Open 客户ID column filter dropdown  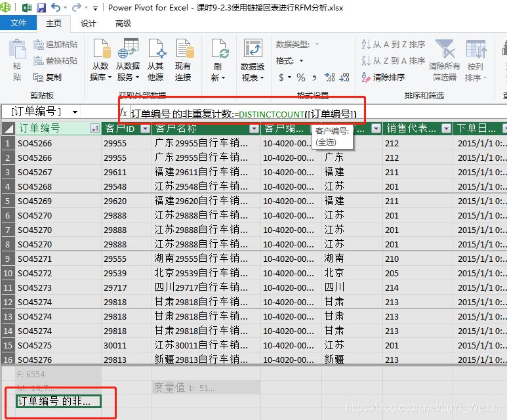tap(146, 129)
